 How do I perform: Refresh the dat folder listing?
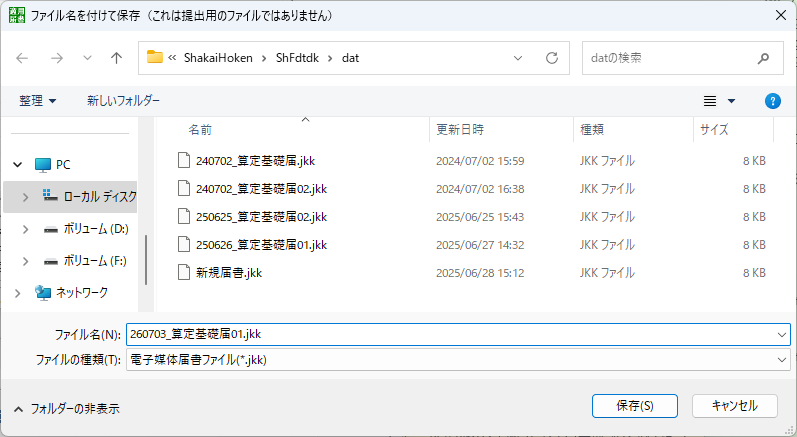[x=552, y=58]
